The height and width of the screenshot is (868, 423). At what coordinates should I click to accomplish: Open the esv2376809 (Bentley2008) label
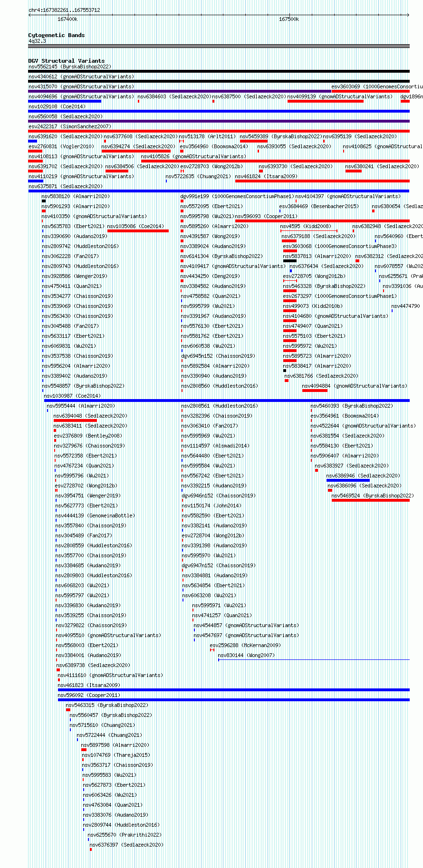coord(88,436)
